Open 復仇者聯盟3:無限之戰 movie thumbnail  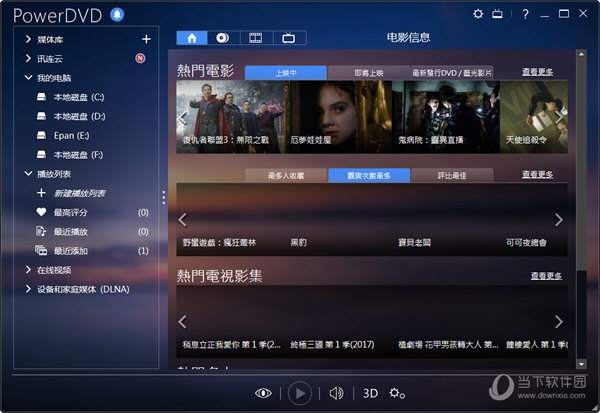[x=230, y=117]
